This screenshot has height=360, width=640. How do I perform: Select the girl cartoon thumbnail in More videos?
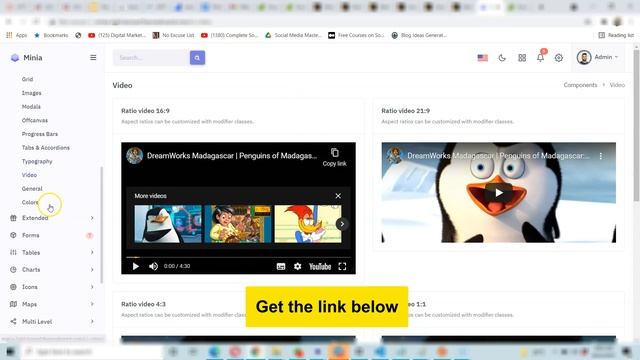pos(238,224)
